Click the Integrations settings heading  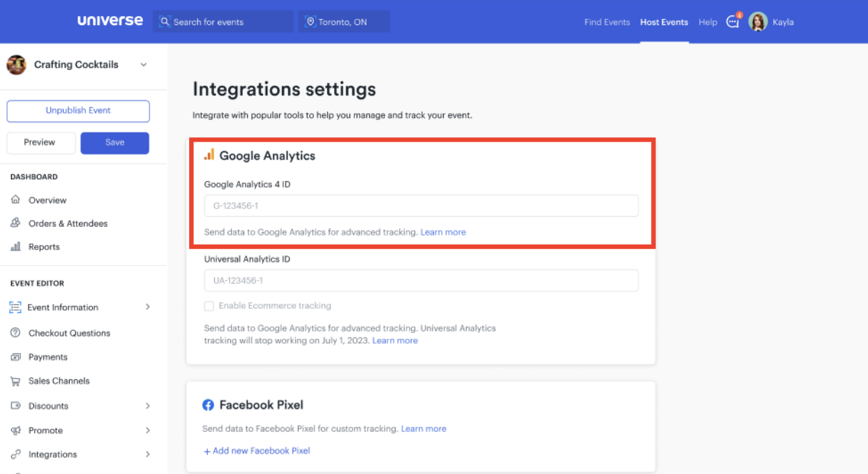tap(284, 89)
